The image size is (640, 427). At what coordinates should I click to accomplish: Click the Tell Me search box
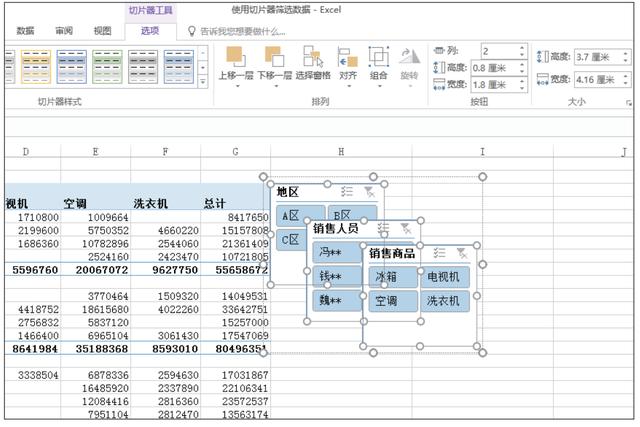[243, 31]
